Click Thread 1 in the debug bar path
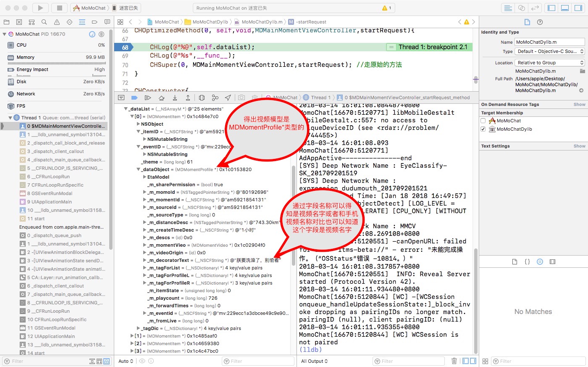 click(317, 98)
